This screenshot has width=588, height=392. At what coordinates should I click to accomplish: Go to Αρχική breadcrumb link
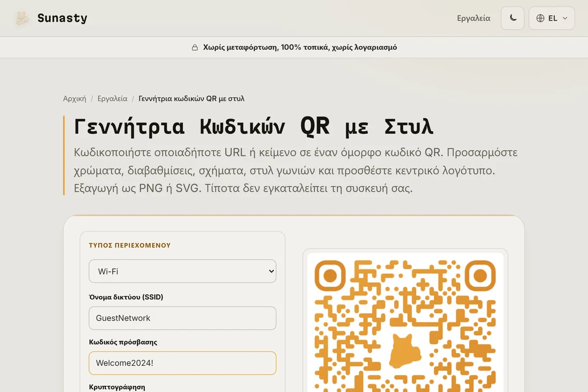click(74, 98)
